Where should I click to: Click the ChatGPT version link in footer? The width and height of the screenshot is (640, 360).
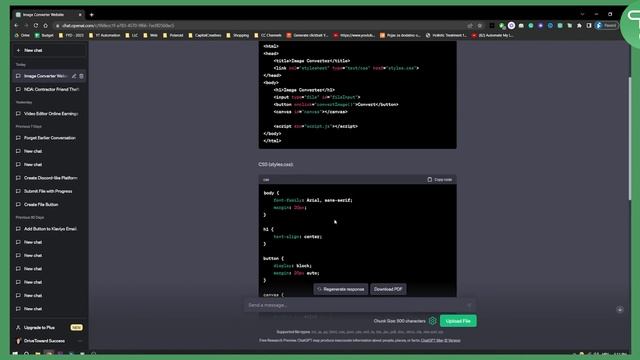tap(440, 340)
